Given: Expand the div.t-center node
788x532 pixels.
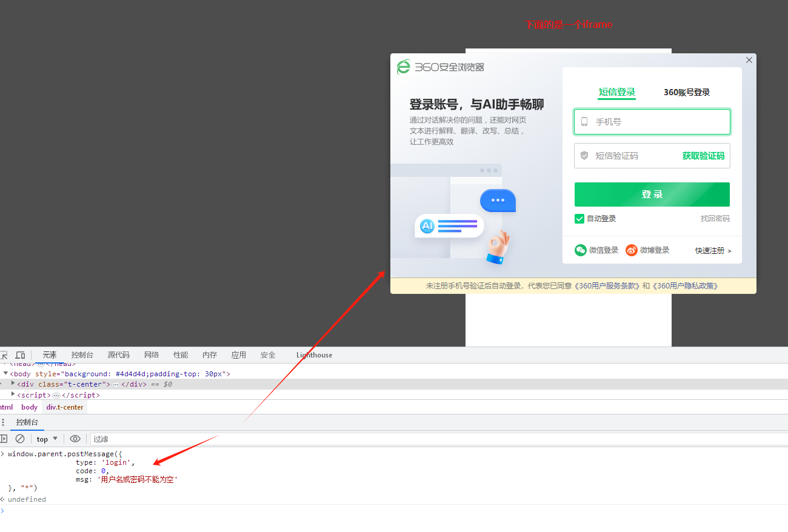Looking at the screenshot, I should (13, 384).
